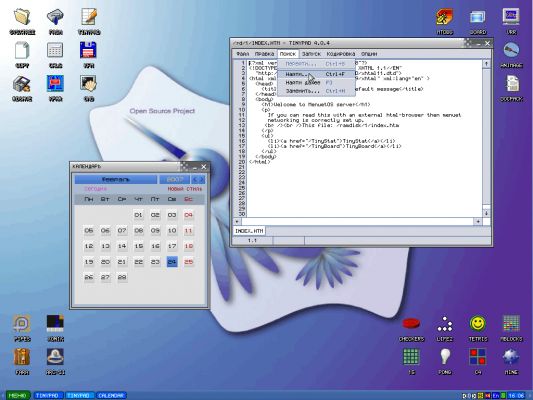Image resolution: width=533 pixels, height=400 pixels.
Task: Open the Файл menu in Tinypad
Action: (242, 54)
